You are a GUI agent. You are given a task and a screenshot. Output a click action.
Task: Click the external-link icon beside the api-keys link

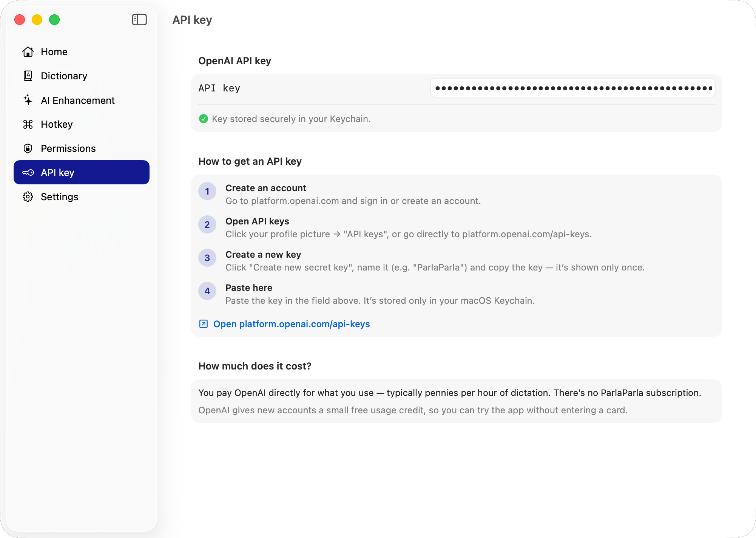tap(203, 324)
